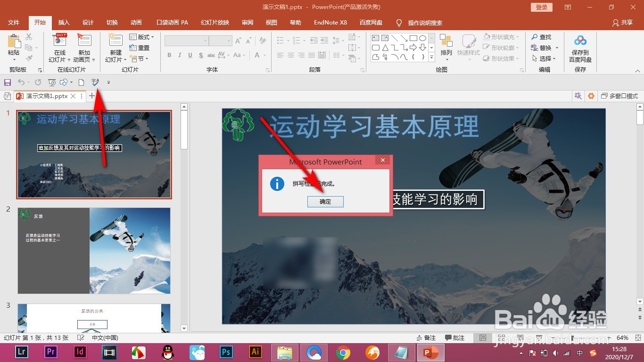Click 操作说明搜索 tell me search

coord(420,23)
